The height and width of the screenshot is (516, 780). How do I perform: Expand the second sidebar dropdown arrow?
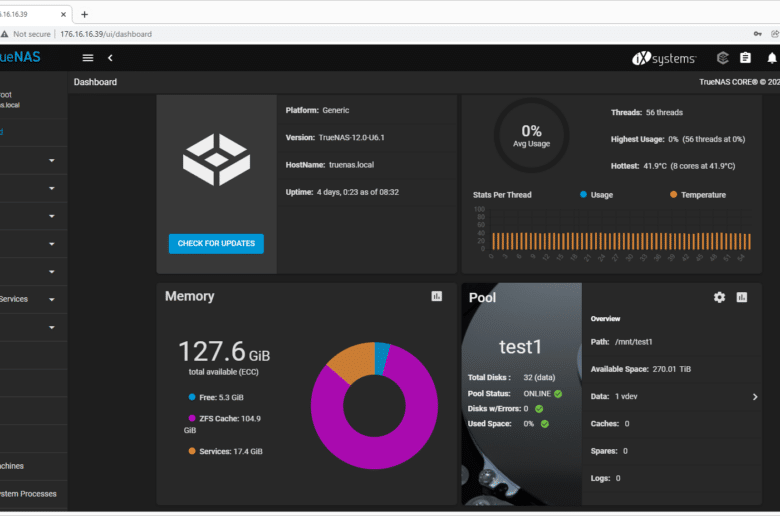[x=52, y=189]
